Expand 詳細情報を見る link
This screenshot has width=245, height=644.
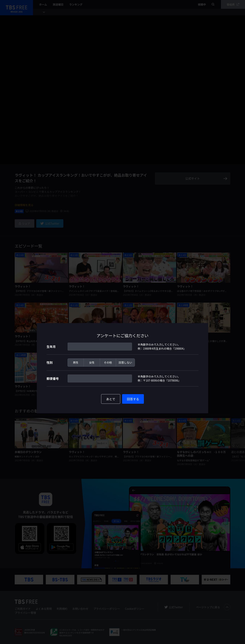24,205
